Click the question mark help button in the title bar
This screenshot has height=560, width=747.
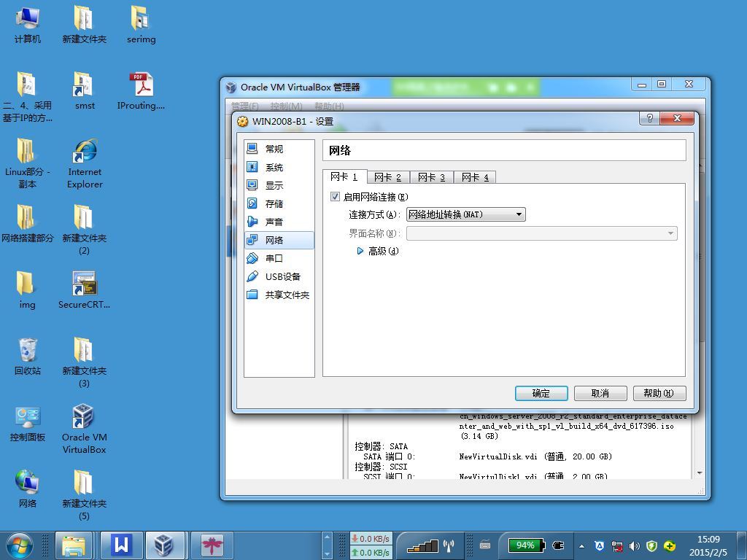[650, 118]
